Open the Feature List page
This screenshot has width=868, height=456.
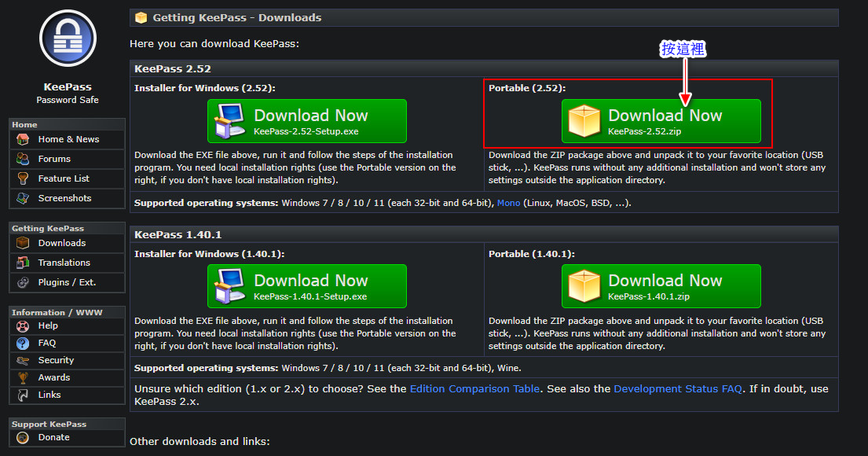click(x=68, y=178)
